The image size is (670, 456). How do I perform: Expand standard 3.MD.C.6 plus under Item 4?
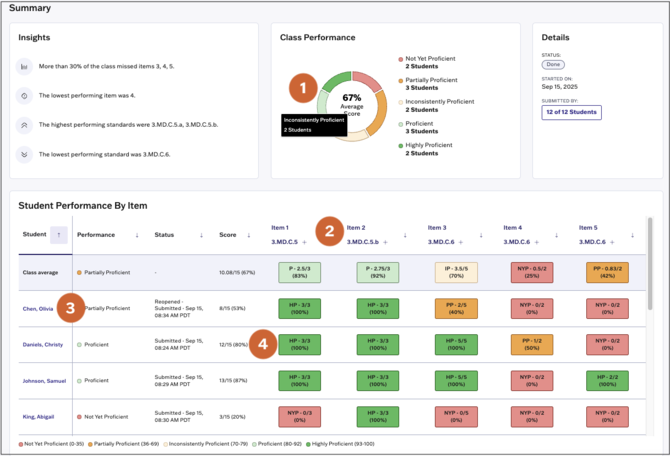(x=537, y=242)
